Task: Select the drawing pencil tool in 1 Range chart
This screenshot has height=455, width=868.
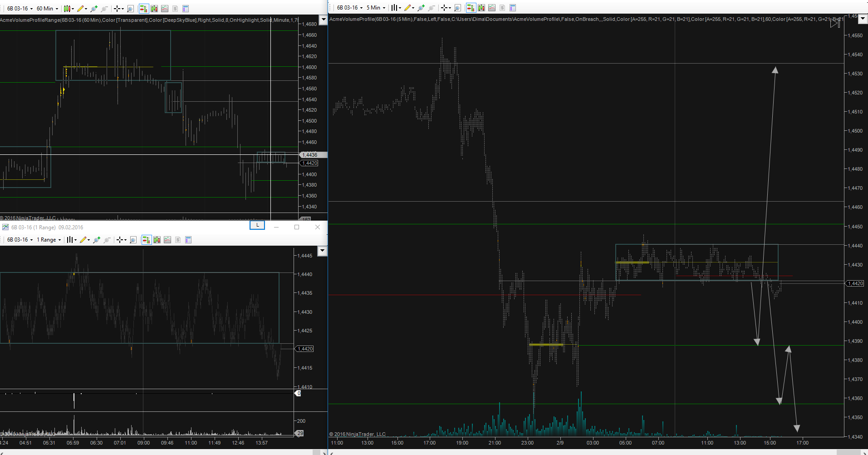Action: (x=84, y=240)
